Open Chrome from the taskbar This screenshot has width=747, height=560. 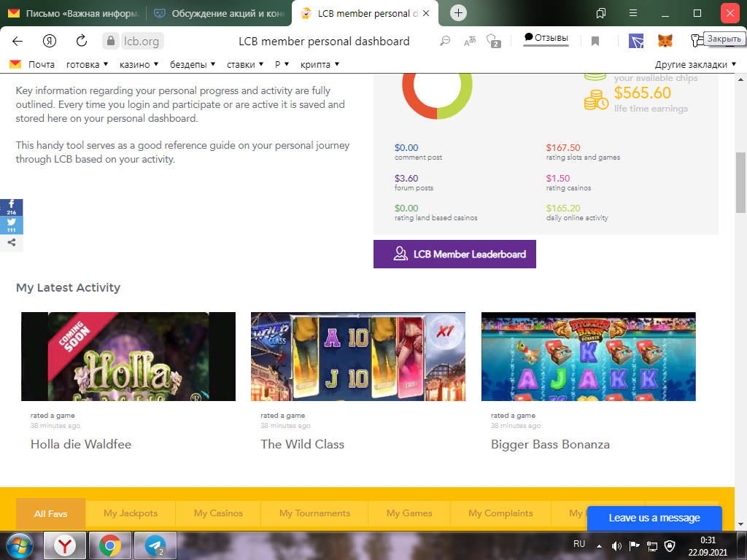(110, 545)
